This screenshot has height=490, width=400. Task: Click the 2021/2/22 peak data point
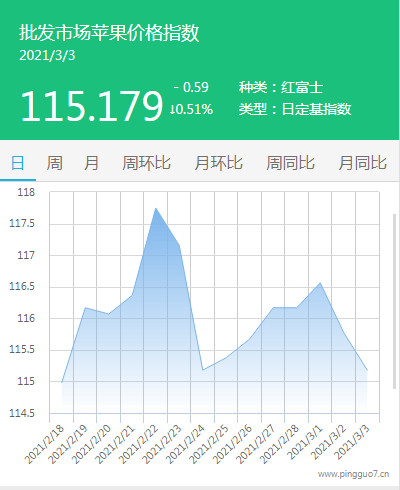pyautogui.click(x=156, y=208)
